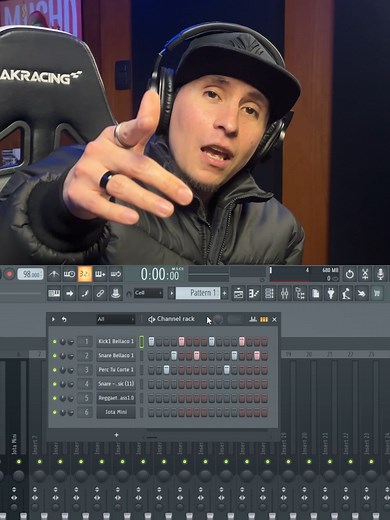The height and width of the screenshot is (520, 390).
Task: Toggle the Kick1 Bellaco 1 channel select indicator
Action: pos(141,342)
